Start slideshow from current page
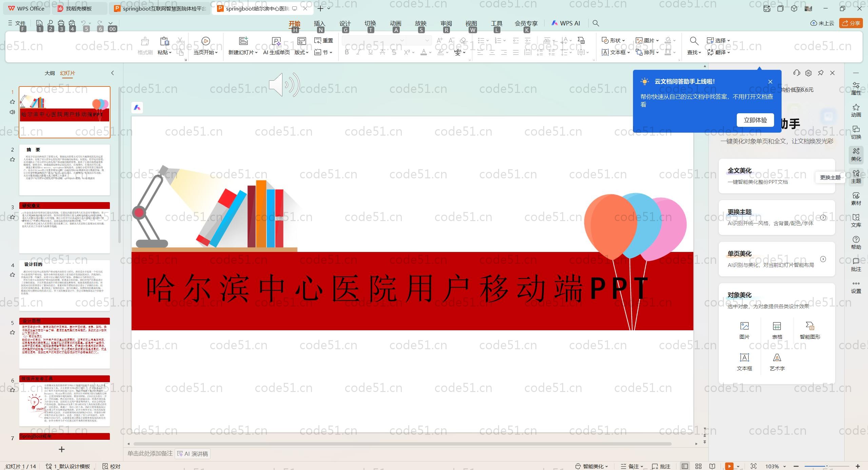Viewport: 868px width, 470px height. 205,41
